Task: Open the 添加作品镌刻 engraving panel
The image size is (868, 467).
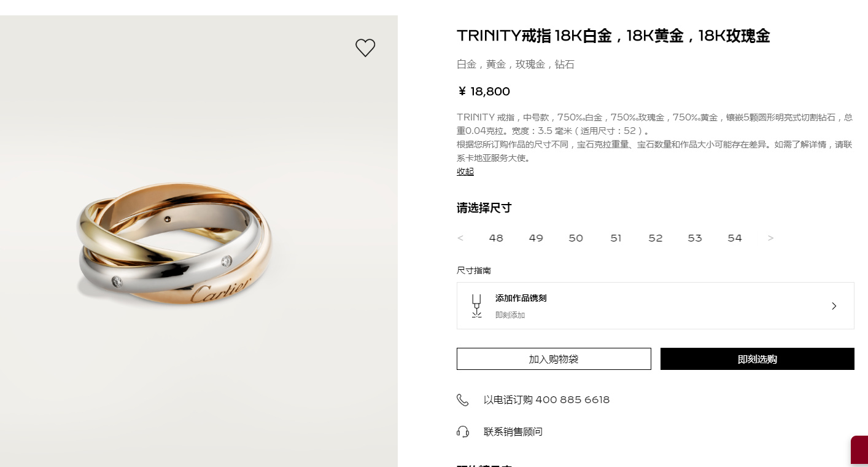Action: tap(656, 306)
